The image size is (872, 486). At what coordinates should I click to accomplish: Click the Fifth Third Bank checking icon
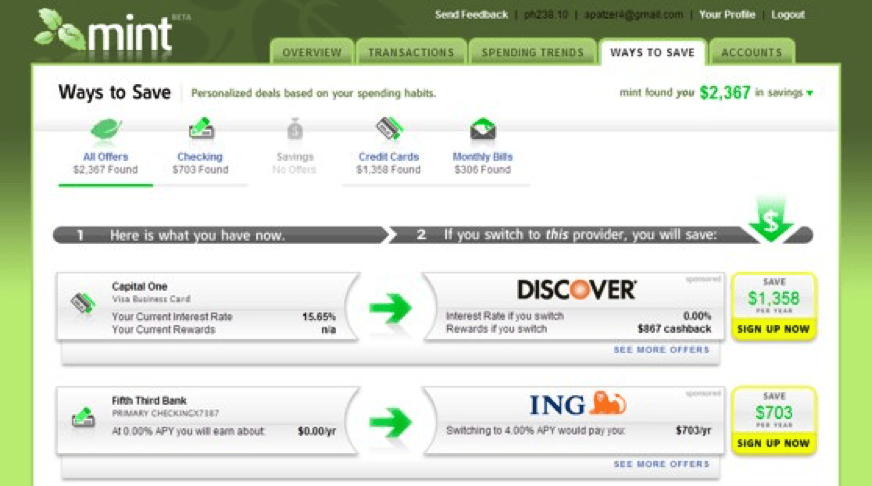pyautogui.click(x=83, y=418)
